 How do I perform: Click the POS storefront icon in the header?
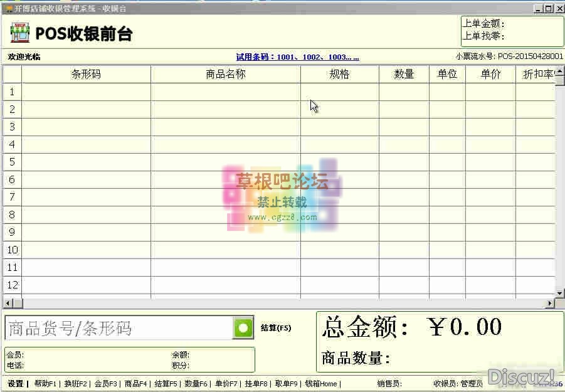pyautogui.click(x=19, y=32)
